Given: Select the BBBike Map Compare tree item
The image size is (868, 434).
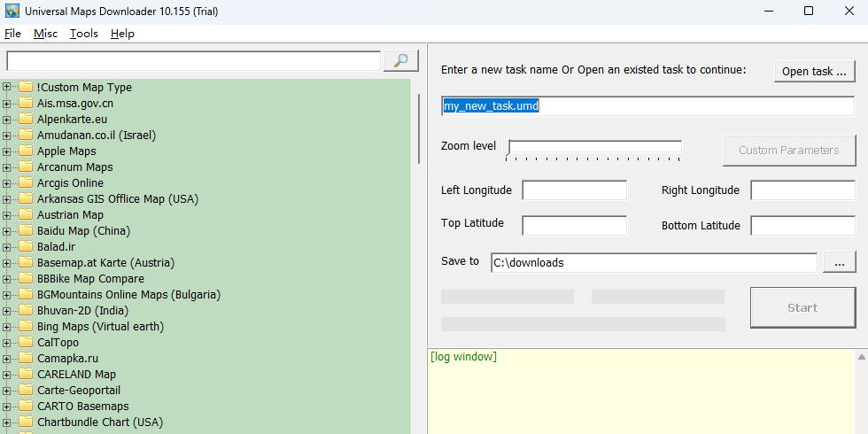Looking at the screenshot, I should (x=90, y=278).
